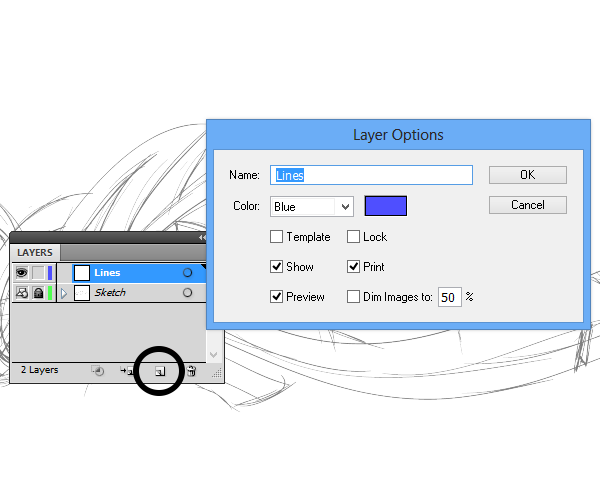Click the Make/Release Clipping Mask icon

(x=97, y=371)
